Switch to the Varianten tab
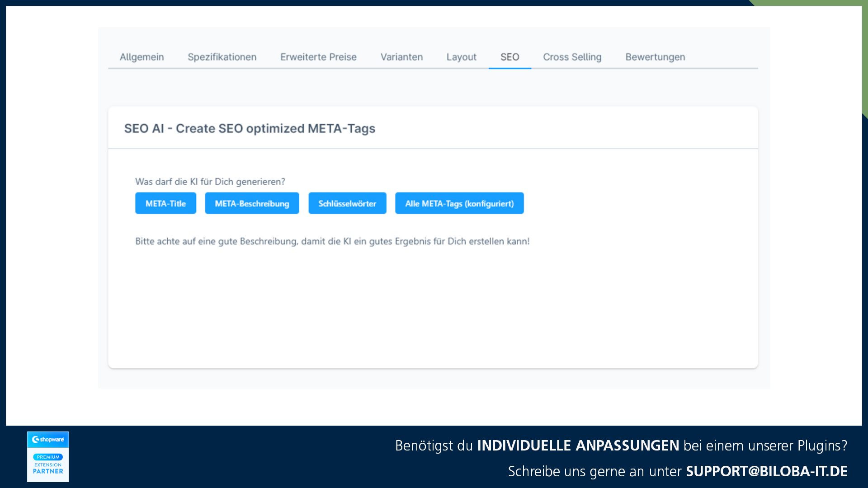The image size is (868, 488). click(x=402, y=56)
